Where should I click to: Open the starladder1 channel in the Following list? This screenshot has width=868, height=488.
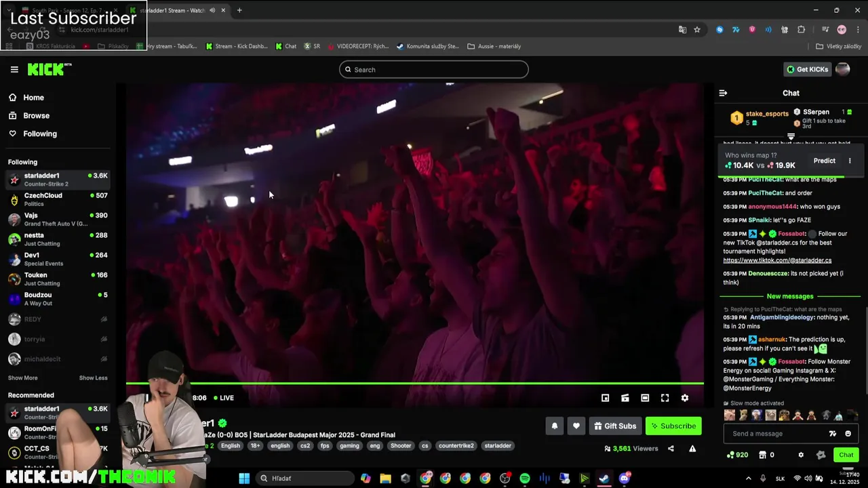58,180
